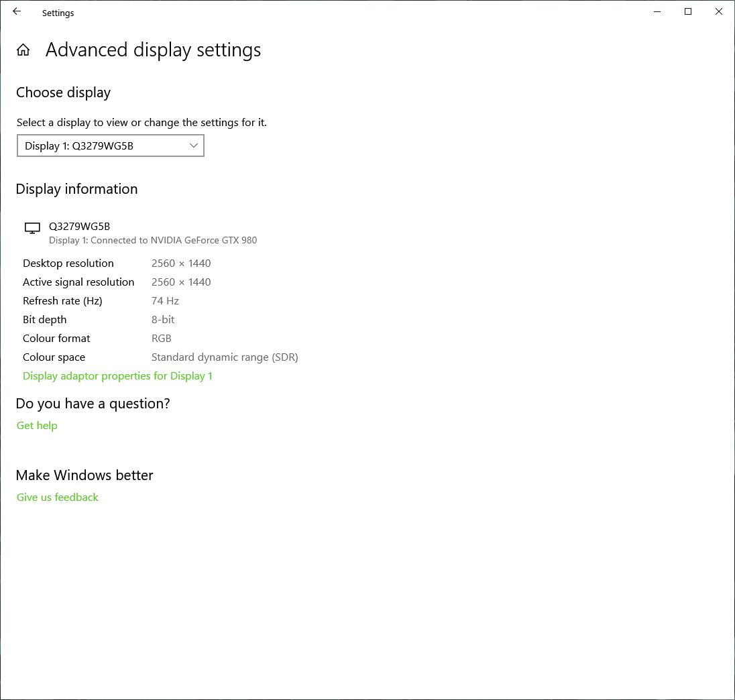Click the monitor icon beside Q3279WG5B
This screenshot has height=700, width=735.
coord(32,228)
